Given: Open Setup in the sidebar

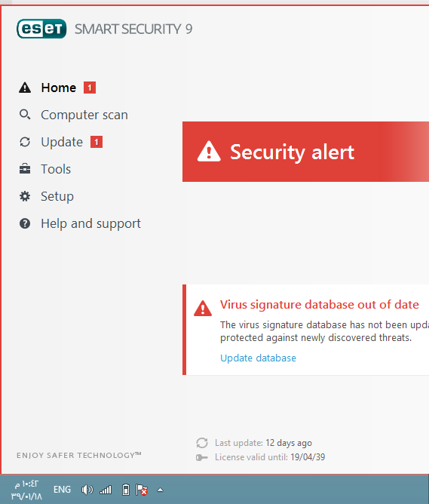Looking at the screenshot, I should pos(57,196).
